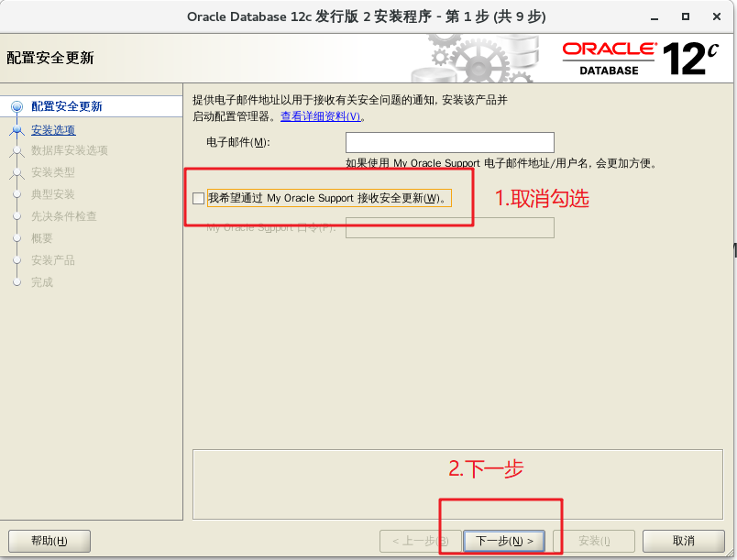Open the 查看详细资料(V) link

click(x=321, y=116)
